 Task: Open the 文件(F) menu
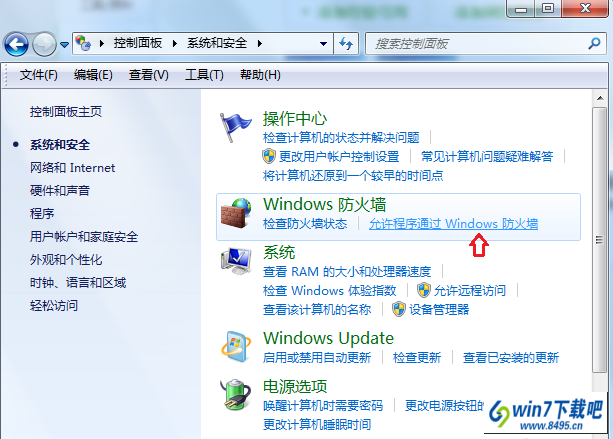click(38, 75)
